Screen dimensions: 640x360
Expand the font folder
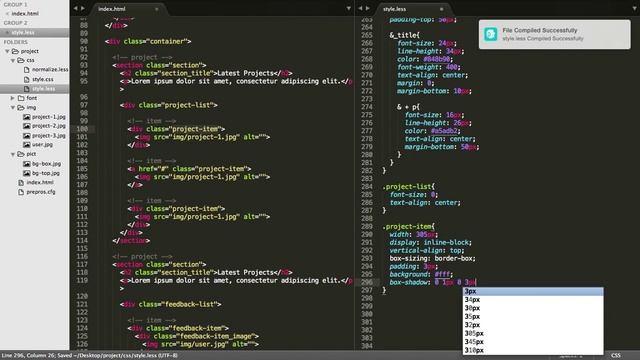click(x=13, y=98)
